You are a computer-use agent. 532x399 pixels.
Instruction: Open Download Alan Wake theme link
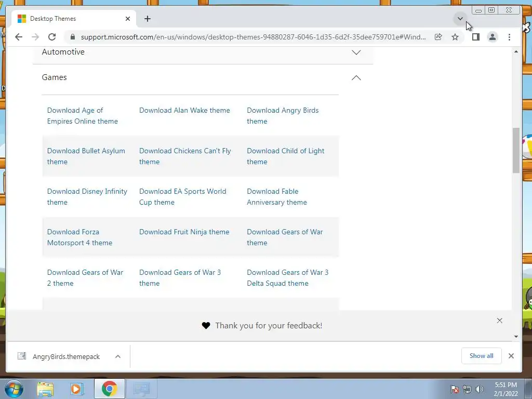coord(184,110)
